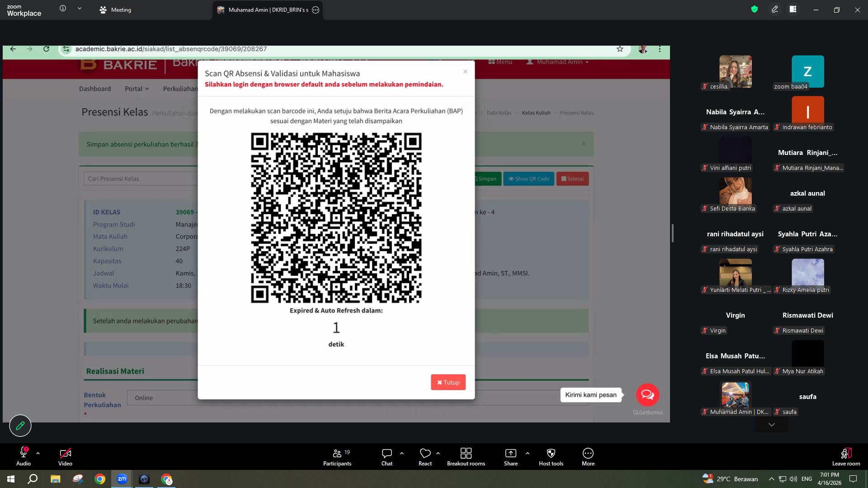Open Windows taskbar search
Image resolution: width=868 pixels, height=488 pixels.
pyautogui.click(x=33, y=479)
